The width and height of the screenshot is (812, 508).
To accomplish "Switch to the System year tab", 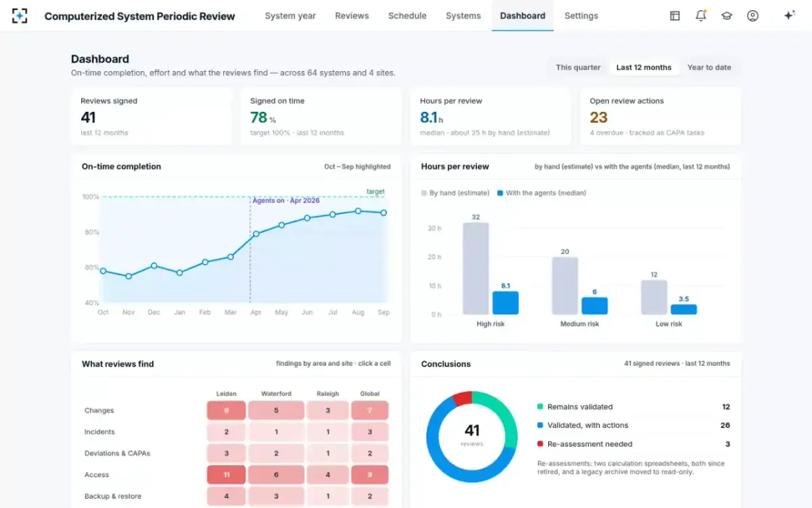I will click(x=290, y=16).
